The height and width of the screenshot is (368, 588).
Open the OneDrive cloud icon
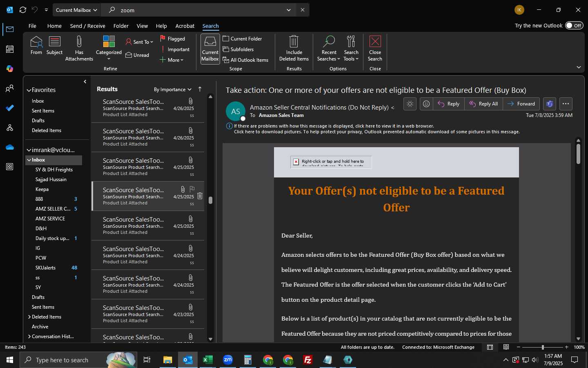(x=10, y=147)
